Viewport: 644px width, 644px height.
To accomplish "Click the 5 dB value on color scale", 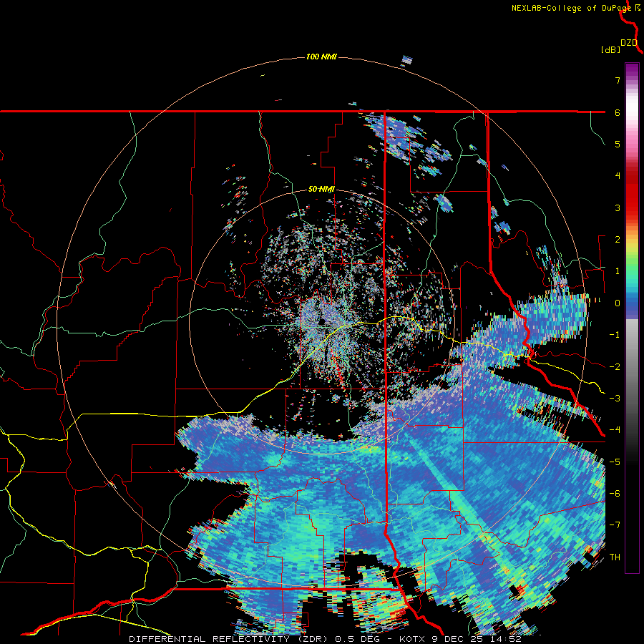I will (x=618, y=144).
